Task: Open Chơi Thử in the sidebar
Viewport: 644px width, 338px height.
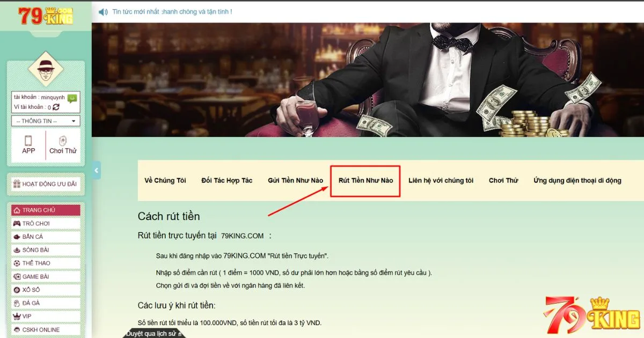Action: (x=63, y=145)
